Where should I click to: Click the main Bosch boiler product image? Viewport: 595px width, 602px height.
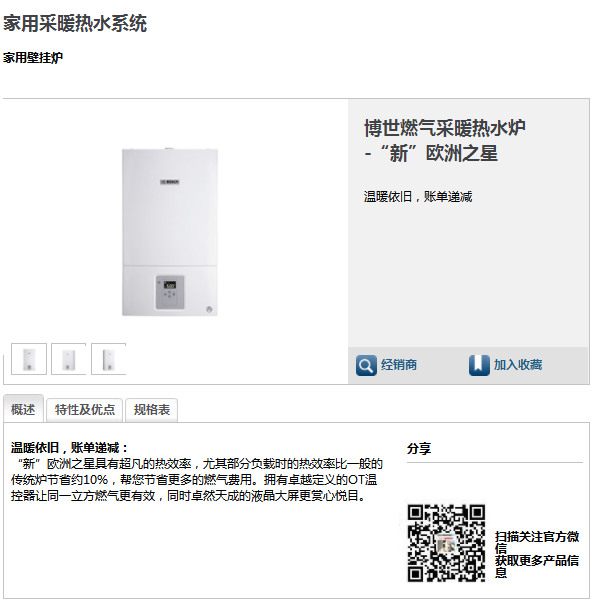[170, 232]
